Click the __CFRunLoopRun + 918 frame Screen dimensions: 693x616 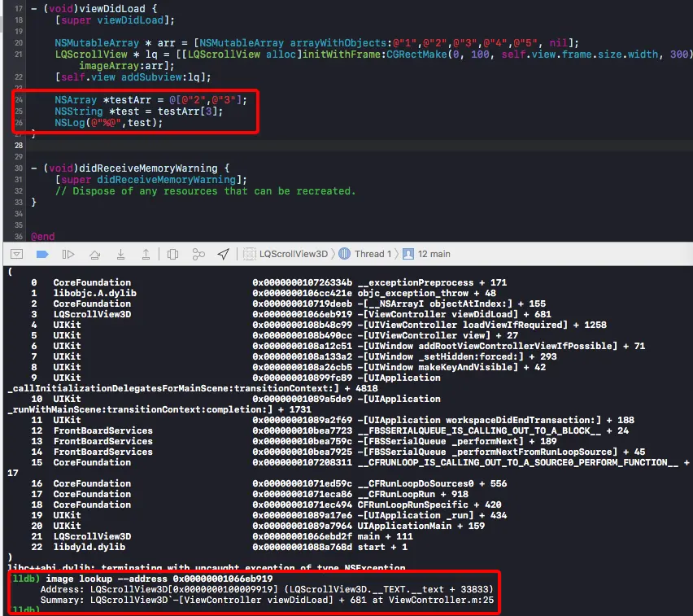coord(250,495)
